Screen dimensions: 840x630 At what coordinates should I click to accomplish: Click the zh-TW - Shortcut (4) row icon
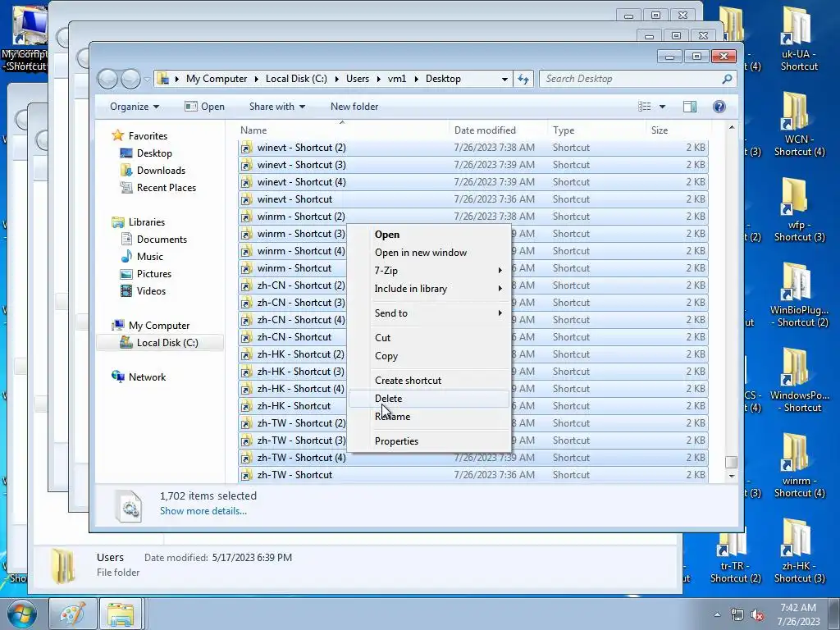pyautogui.click(x=246, y=458)
